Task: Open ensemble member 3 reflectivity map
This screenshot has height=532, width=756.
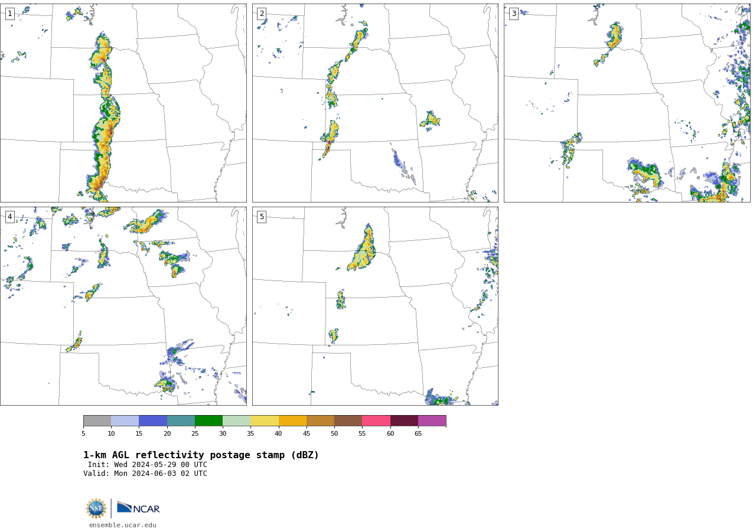Action: [x=627, y=103]
